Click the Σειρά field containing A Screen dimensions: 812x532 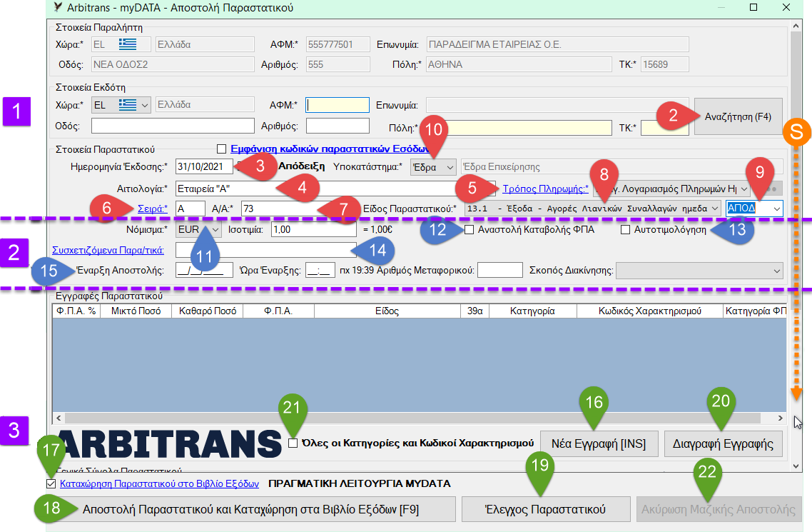coord(190,209)
